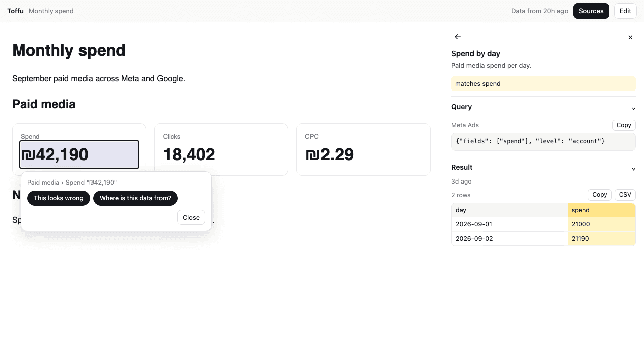Screen dimensions: 644x362
Task: Select the Clicks card value 18,402
Action: pyautogui.click(x=189, y=154)
